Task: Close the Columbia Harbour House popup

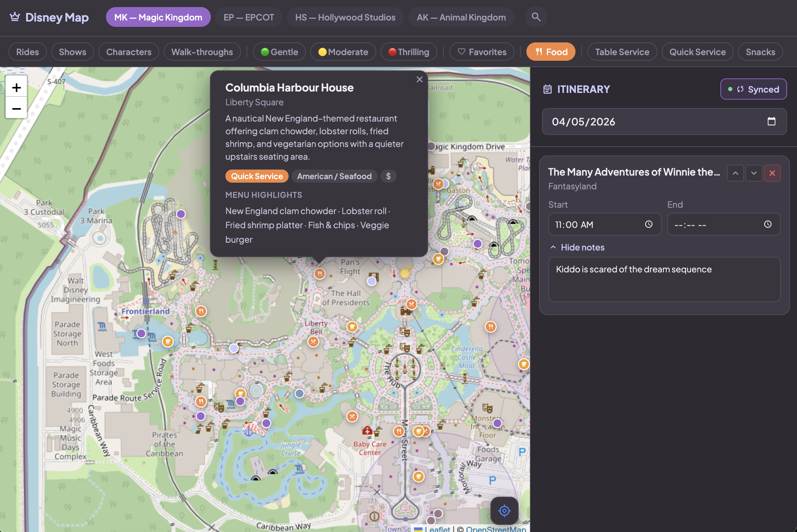Action: tap(419, 79)
